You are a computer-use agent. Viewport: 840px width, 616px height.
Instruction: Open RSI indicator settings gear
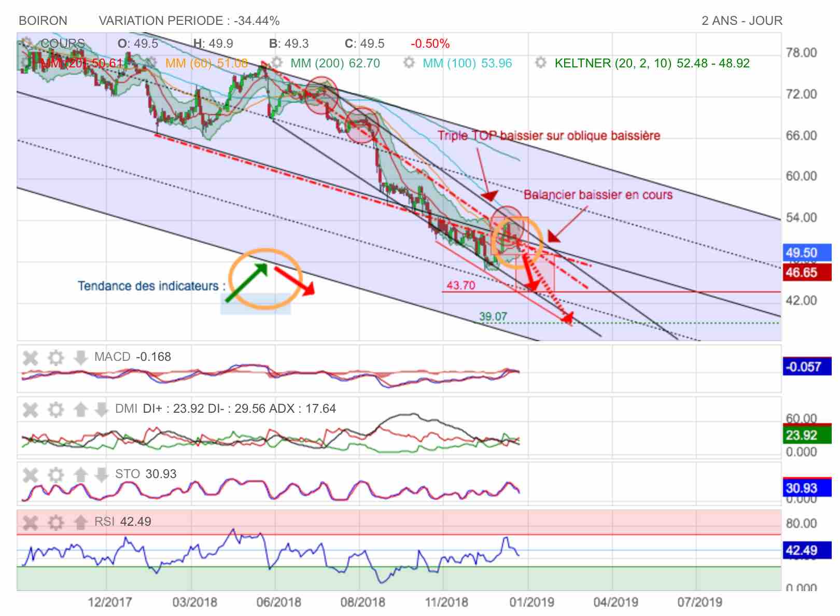[55, 522]
